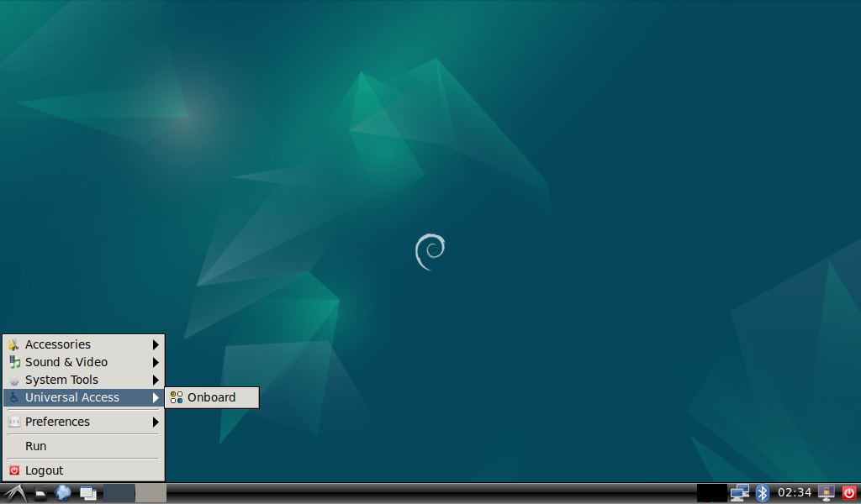This screenshot has width=861, height=504.
Task: Click the Preferences menu icon
Action: click(x=14, y=422)
